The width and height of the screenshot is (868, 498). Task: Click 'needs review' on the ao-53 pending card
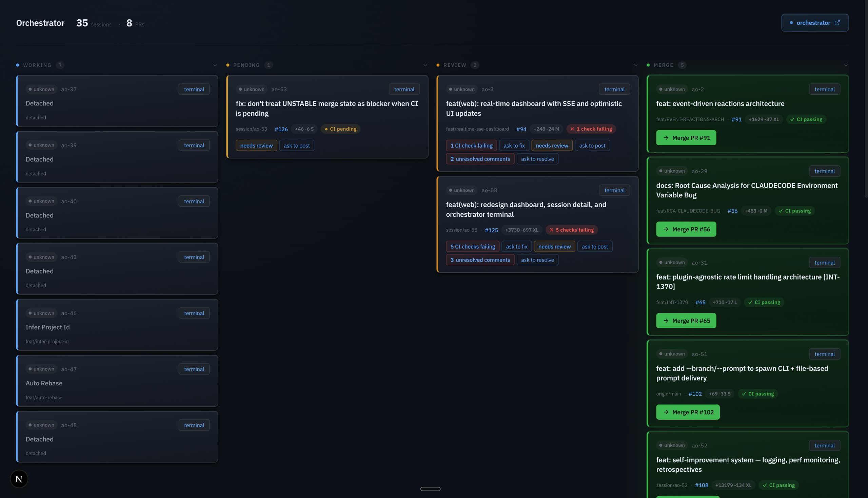256,145
